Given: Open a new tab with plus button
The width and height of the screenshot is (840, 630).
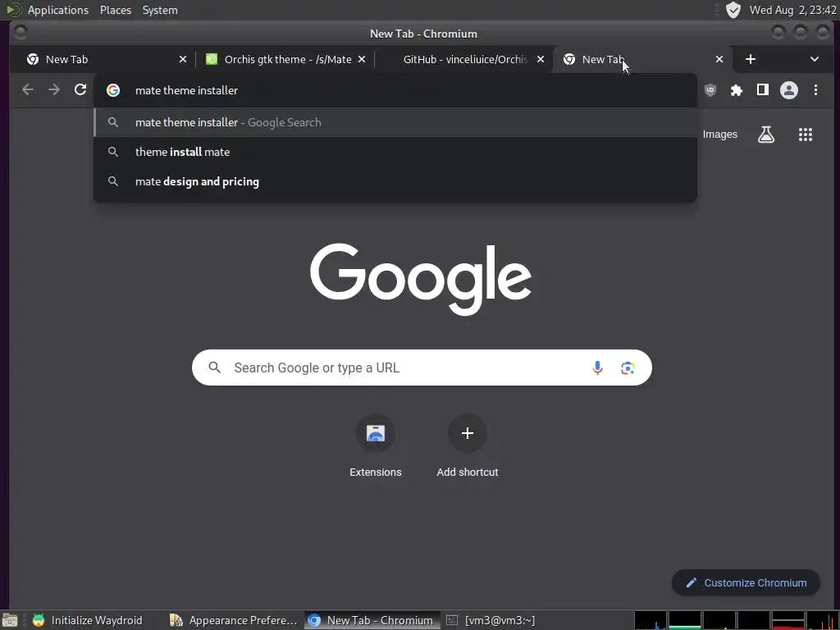Looking at the screenshot, I should 751,59.
